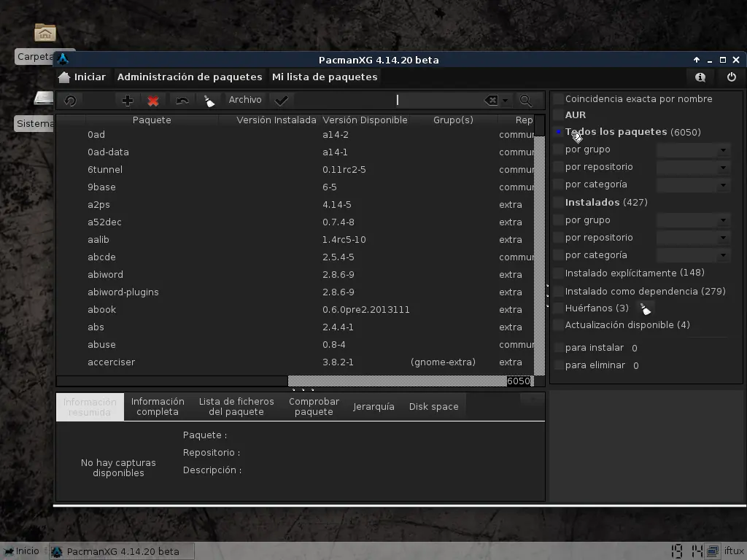Click the red X remove package icon

click(153, 101)
